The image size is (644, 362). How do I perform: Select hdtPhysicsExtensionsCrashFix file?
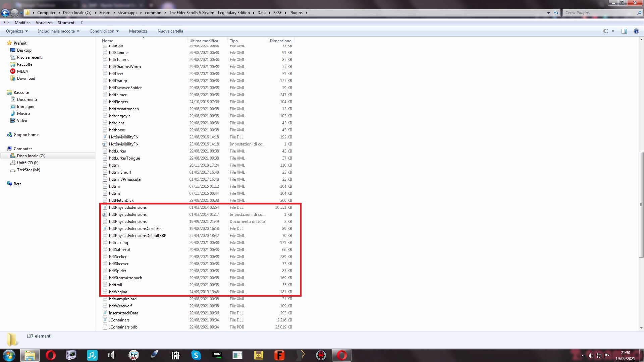[197, 229]
